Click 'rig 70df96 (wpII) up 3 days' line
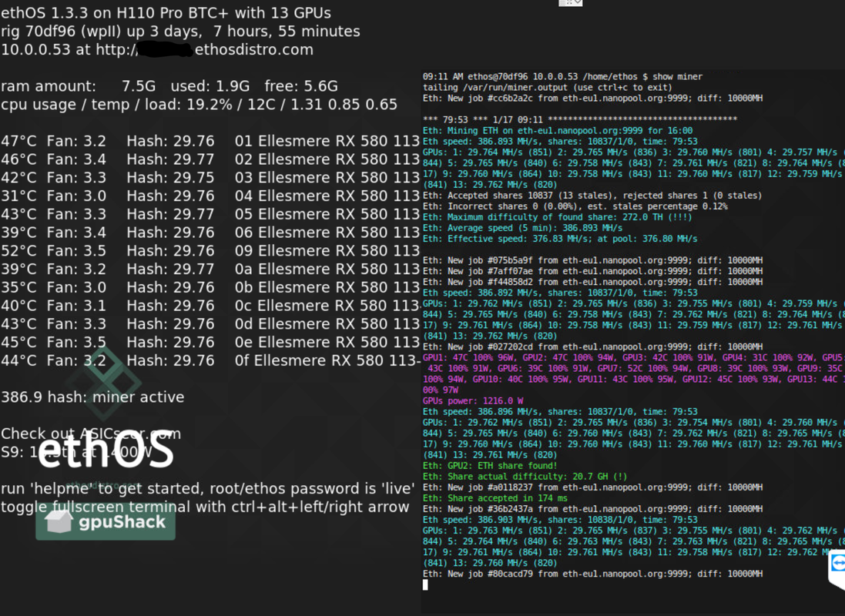The image size is (845, 616). pos(180,32)
